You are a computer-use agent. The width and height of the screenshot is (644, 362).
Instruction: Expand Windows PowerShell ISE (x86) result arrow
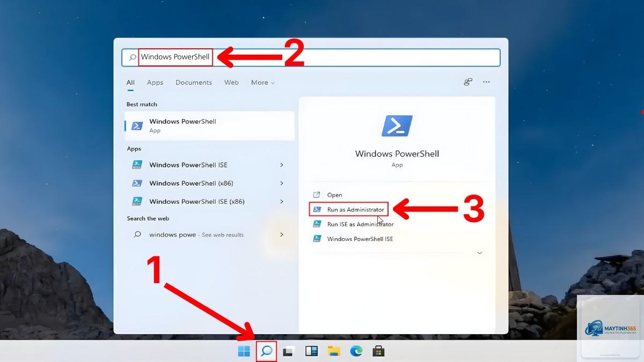click(282, 201)
